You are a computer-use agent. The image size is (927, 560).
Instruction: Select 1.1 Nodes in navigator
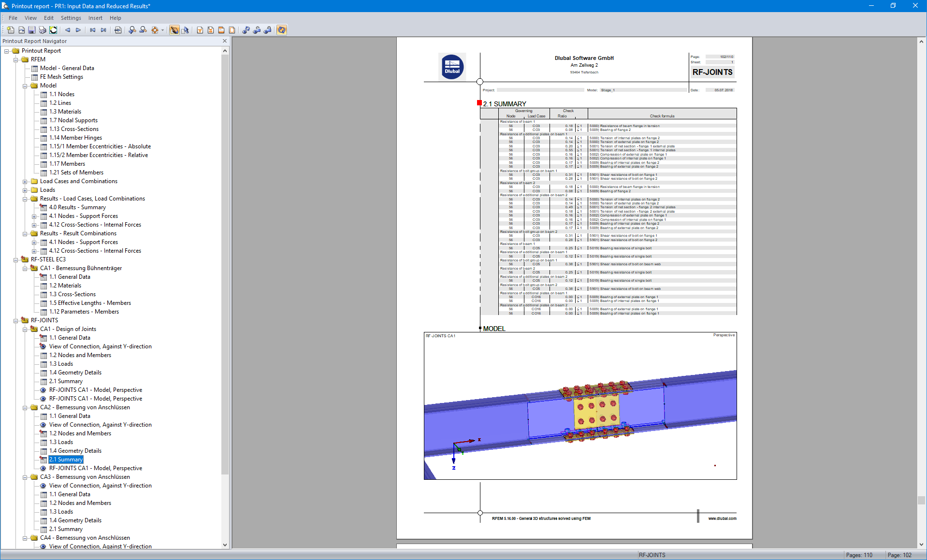[62, 94]
